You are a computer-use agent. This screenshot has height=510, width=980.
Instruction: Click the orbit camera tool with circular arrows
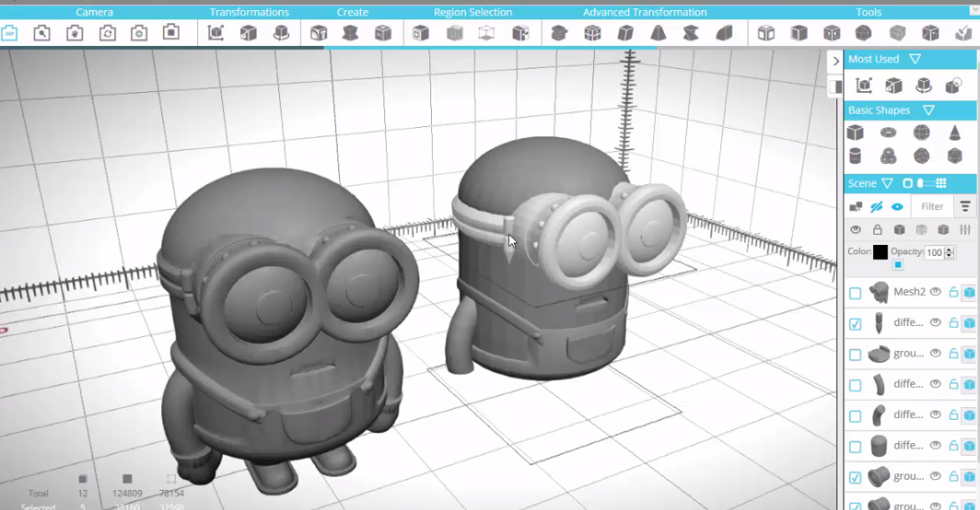(x=107, y=33)
